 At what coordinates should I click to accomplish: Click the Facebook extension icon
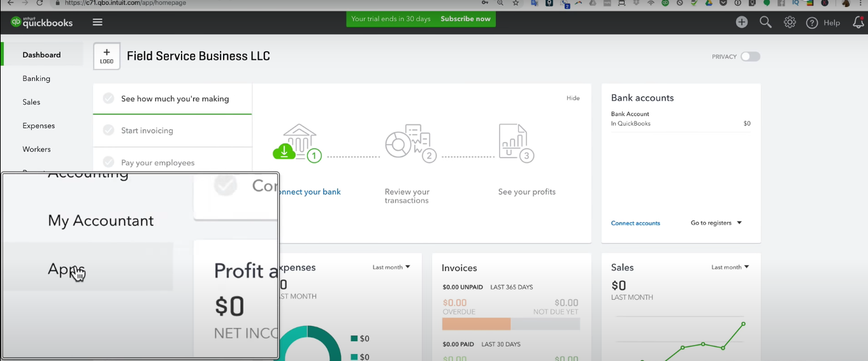point(781,3)
